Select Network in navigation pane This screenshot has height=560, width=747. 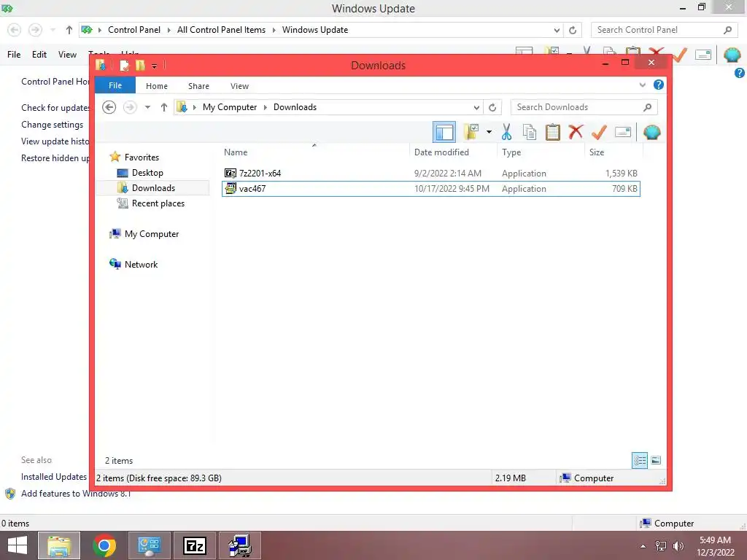point(141,264)
